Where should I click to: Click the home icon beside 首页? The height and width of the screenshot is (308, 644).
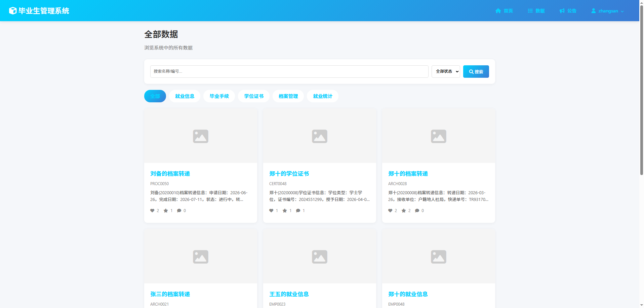(498, 11)
